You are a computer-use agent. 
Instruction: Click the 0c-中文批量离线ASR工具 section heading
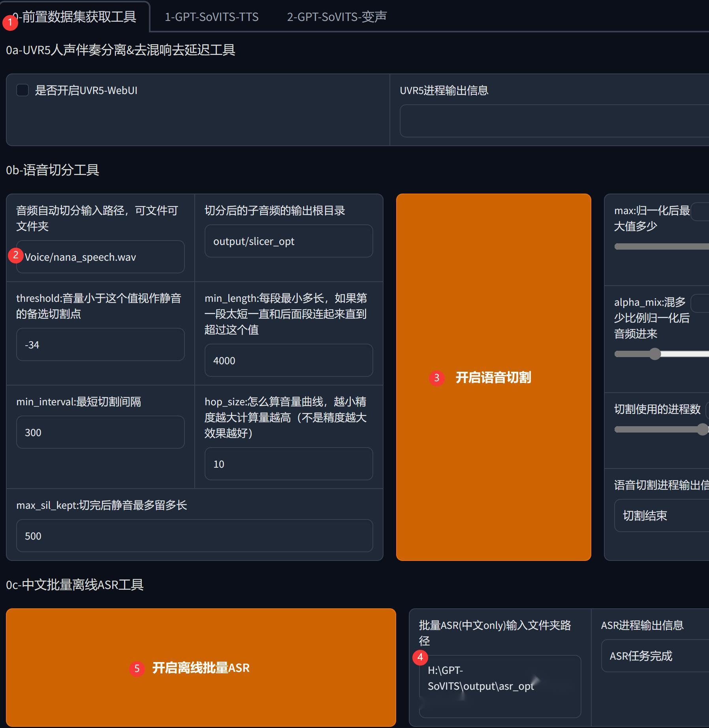coord(75,585)
